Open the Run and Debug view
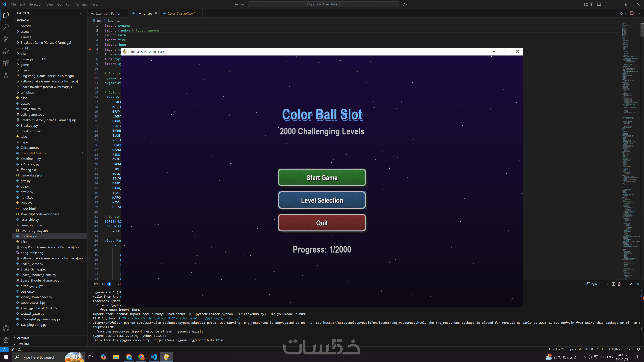 coord(6,51)
